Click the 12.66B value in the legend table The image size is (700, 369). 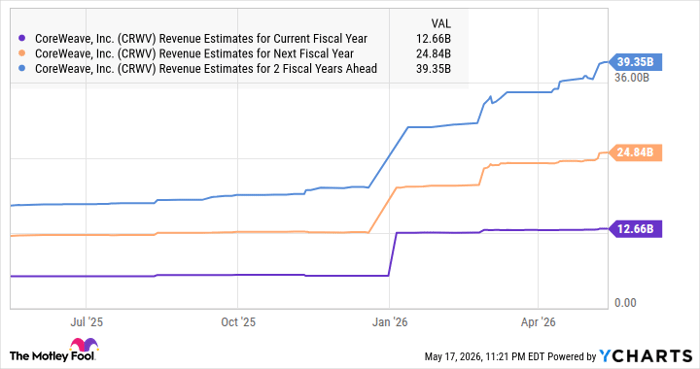click(x=433, y=39)
